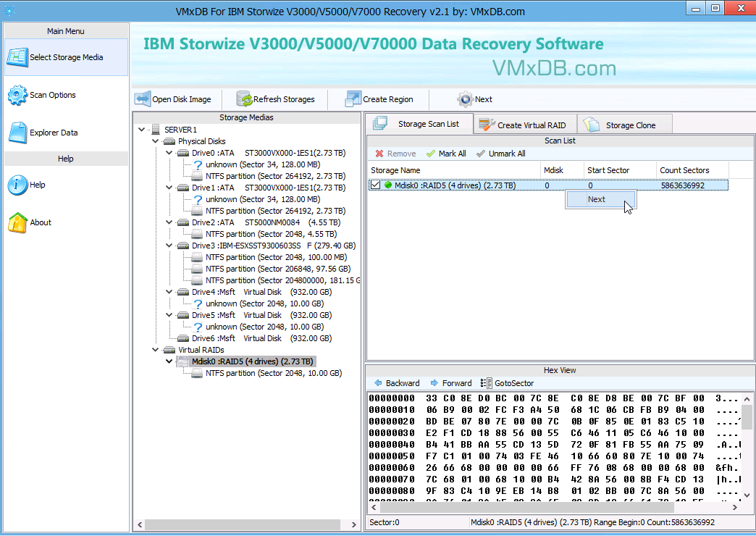Click the GotoSector button label
The image size is (756, 536).
pyautogui.click(x=514, y=383)
